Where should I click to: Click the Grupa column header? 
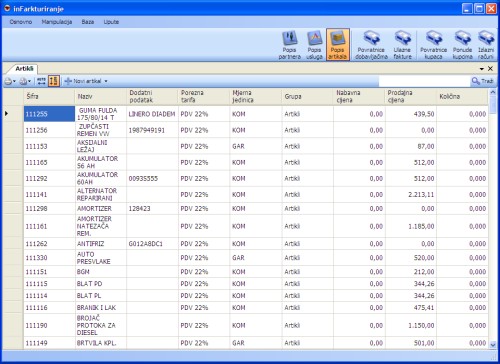tap(307, 96)
